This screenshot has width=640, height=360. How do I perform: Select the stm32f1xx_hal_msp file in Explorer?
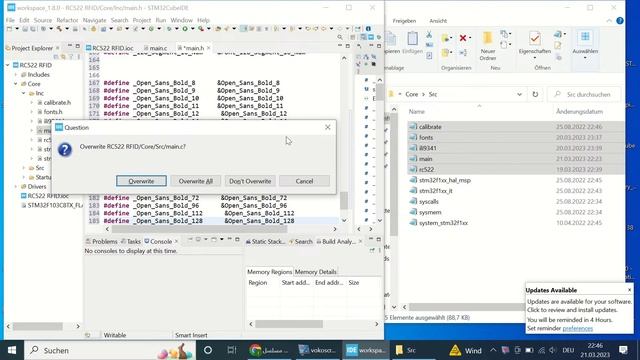click(x=444, y=180)
